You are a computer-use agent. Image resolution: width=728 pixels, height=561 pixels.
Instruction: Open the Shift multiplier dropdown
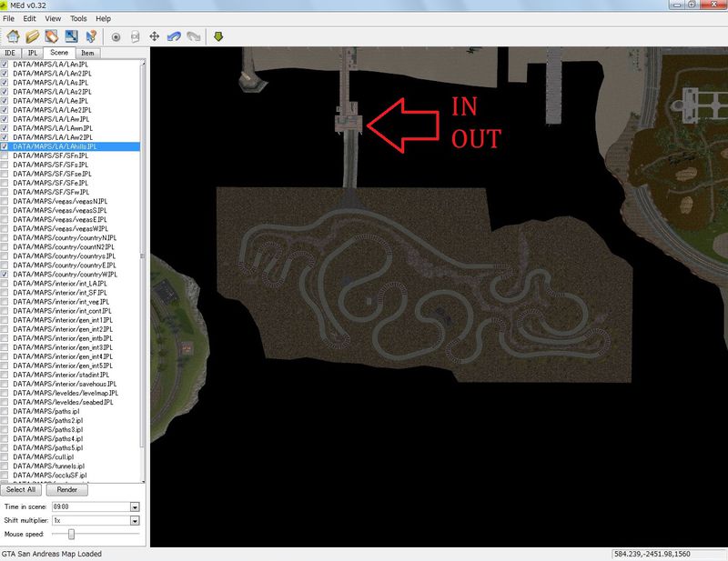pos(135,521)
